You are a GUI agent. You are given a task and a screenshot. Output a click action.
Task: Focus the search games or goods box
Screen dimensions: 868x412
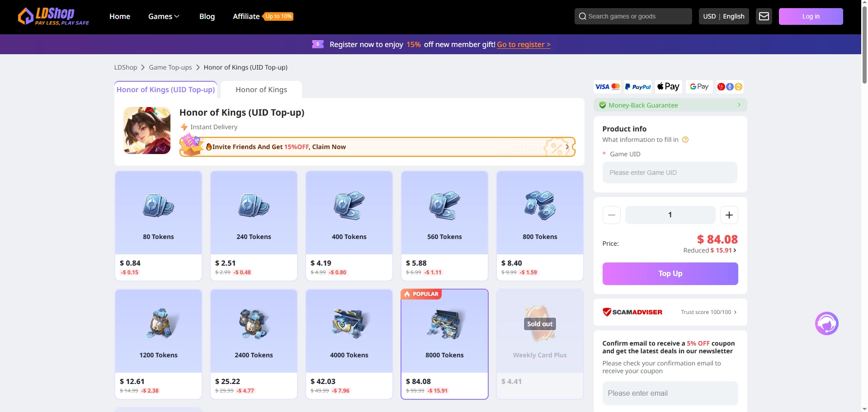tap(633, 16)
